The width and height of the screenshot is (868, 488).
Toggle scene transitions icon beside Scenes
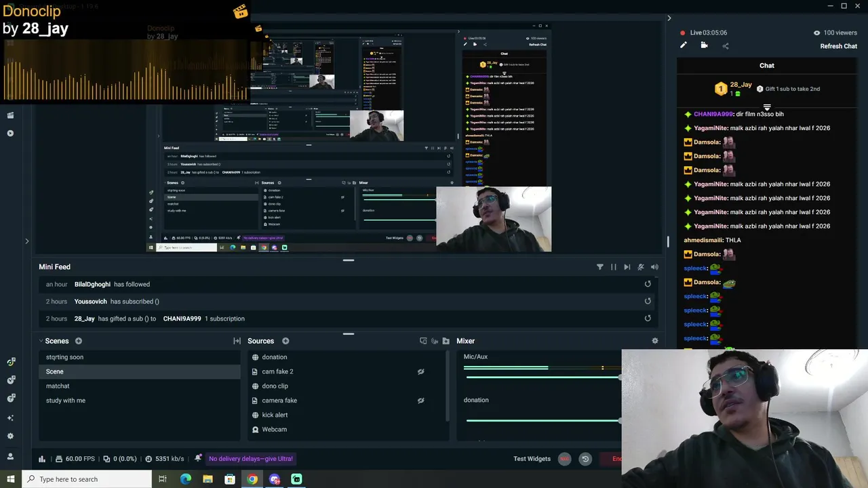pyautogui.click(x=237, y=341)
